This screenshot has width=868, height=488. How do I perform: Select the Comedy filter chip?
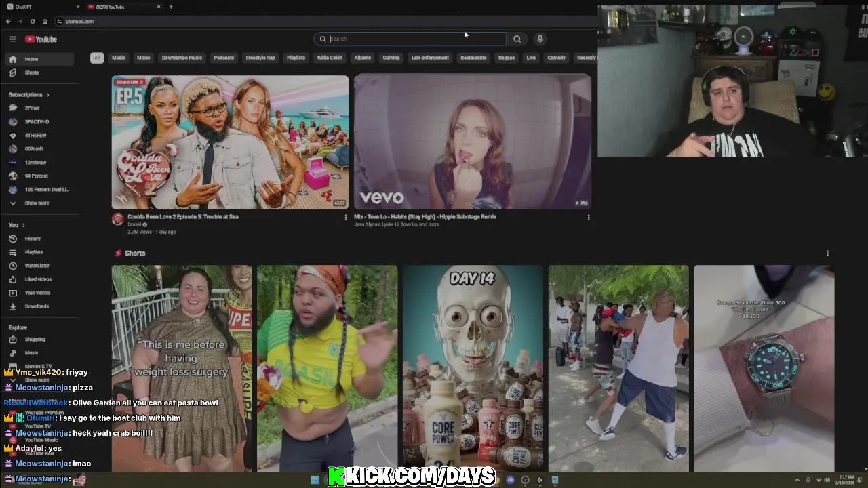pos(557,58)
